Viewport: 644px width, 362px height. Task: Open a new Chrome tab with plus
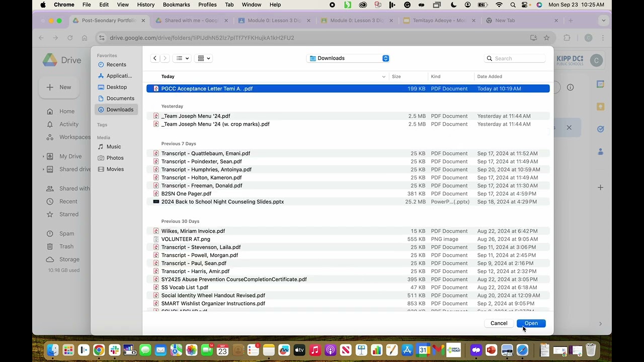coord(571,21)
